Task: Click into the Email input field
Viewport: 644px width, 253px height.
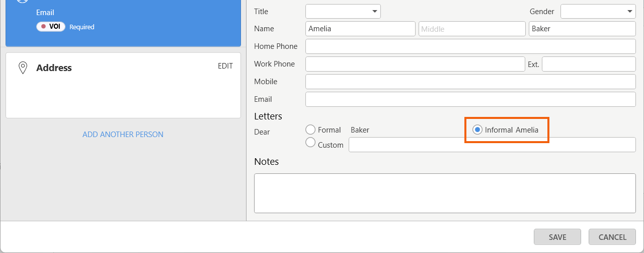Action: [470, 99]
